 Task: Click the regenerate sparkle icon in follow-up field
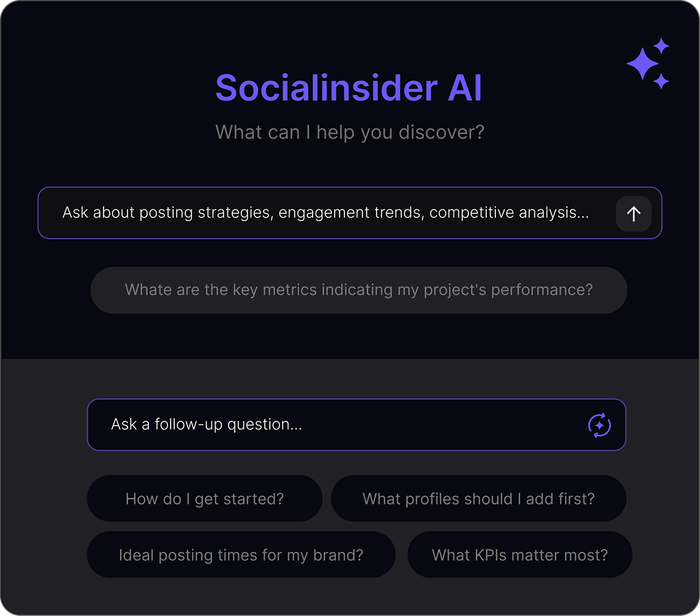click(x=599, y=424)
